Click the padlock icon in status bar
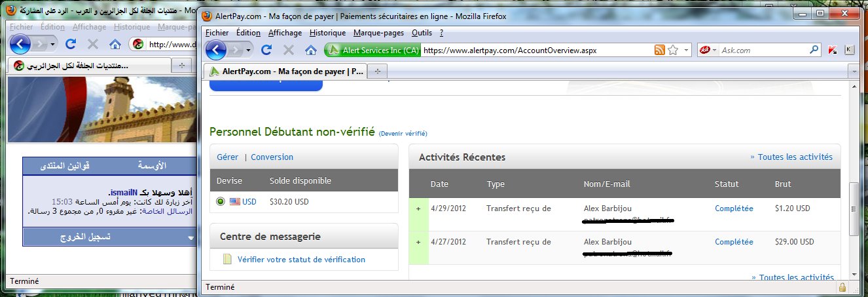 (842, 287)
